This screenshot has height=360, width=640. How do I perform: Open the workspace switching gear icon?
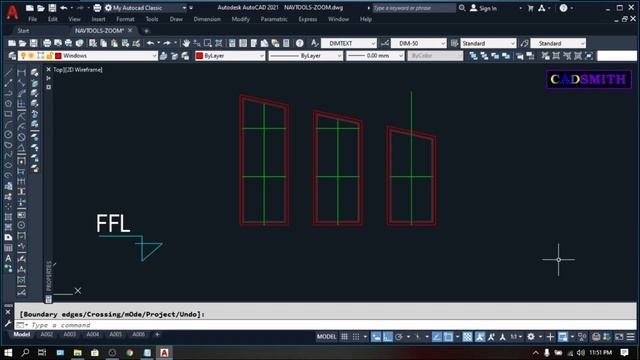point(531,337)
